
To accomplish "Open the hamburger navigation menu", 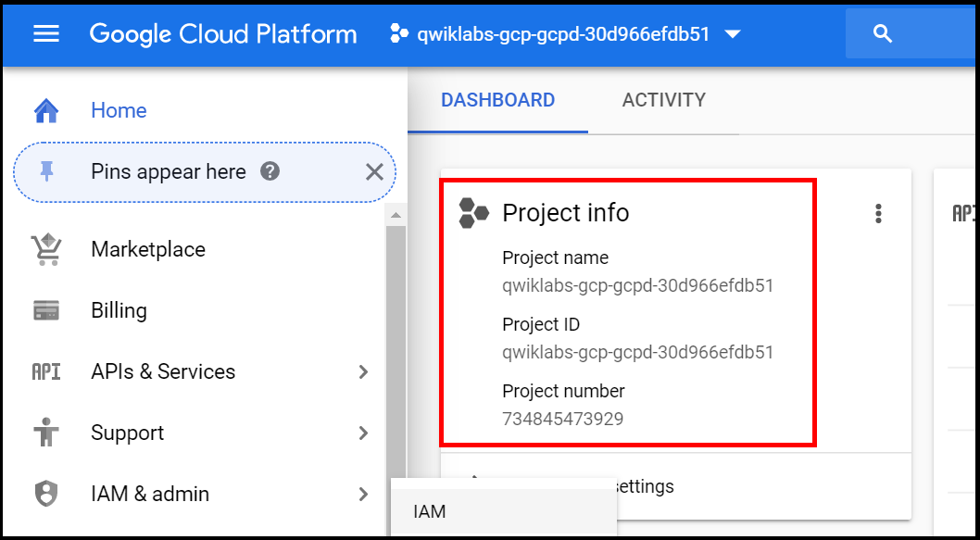I will [x=46, y=33].
